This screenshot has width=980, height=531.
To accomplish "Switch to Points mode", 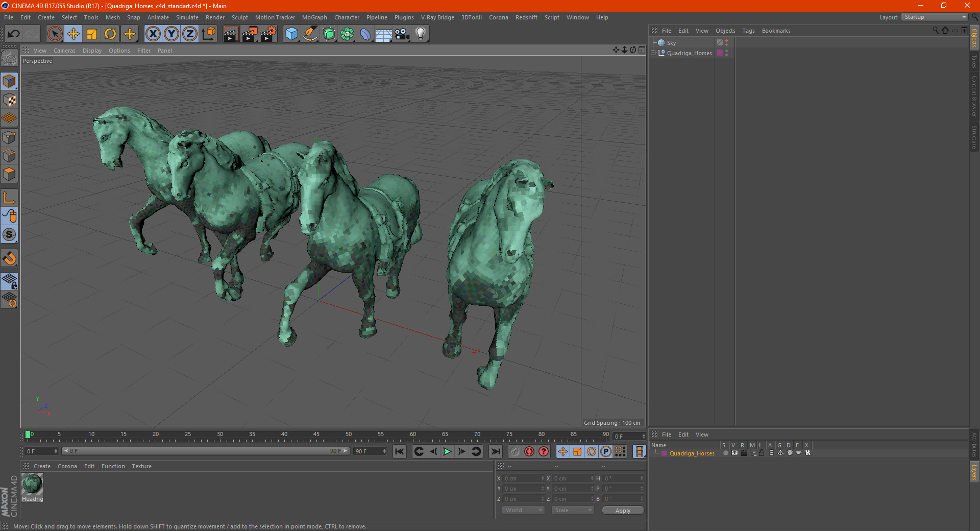I will tap(9, 137).
